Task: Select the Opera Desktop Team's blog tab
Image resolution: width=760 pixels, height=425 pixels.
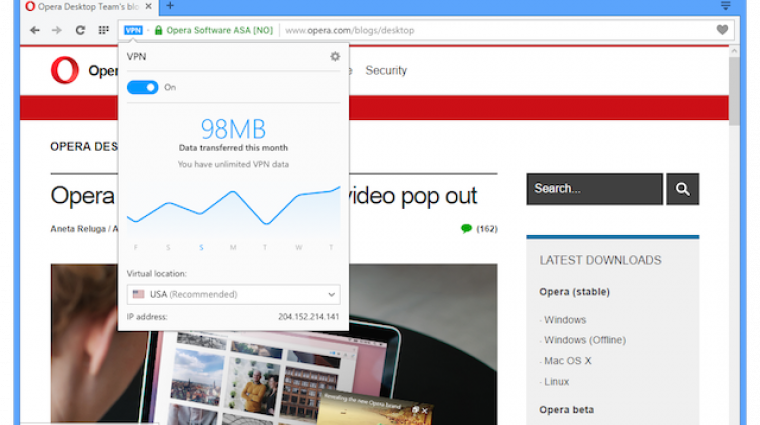Action: [x=88, y=6]
